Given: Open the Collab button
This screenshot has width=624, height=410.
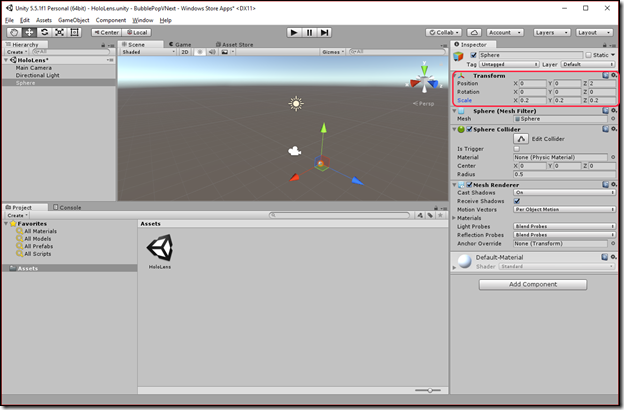Looking at the screenshot, I should point(444,33).
